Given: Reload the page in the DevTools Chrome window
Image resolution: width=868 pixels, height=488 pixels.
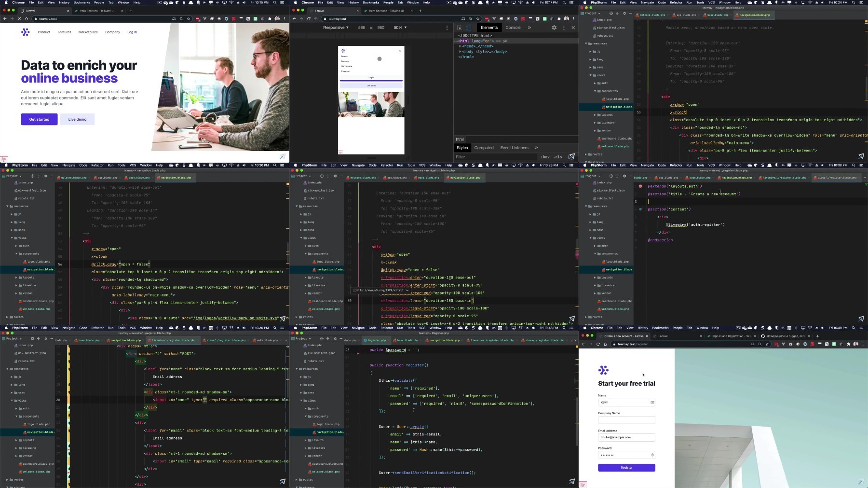Looking at the screenshot, I should [x=309, y=19].
